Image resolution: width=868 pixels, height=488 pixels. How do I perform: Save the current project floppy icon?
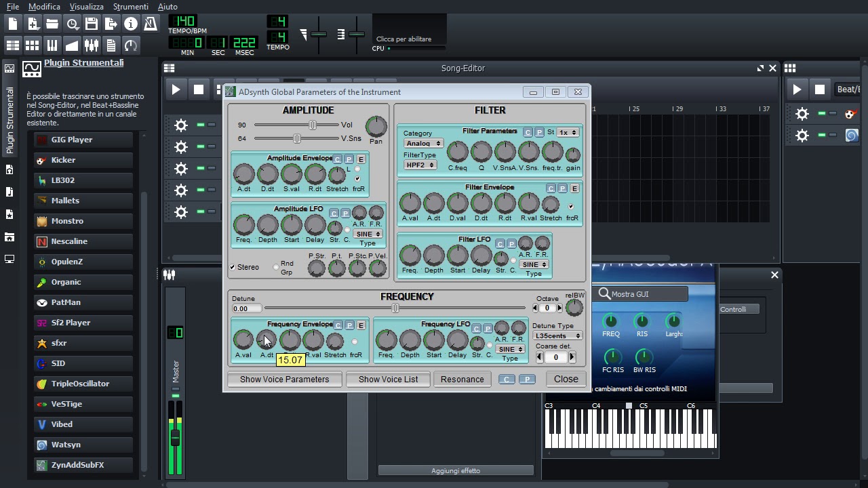pyautogui.click(x=92, y=24)
